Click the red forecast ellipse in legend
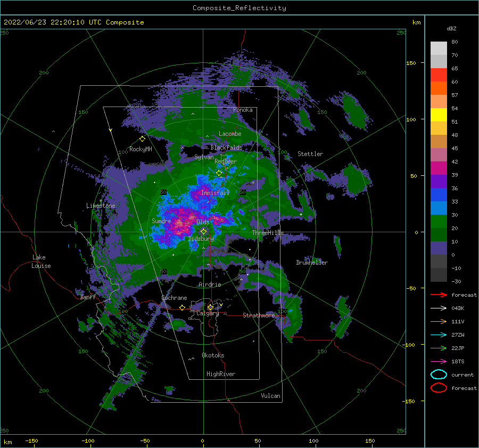Viewport: 479px width, 448px height. pos(439,388)
